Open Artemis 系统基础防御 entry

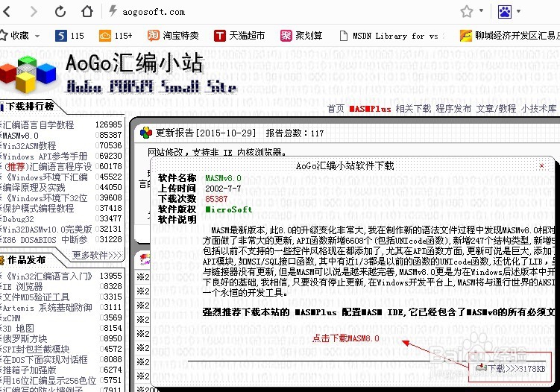[x=47, y=307]
